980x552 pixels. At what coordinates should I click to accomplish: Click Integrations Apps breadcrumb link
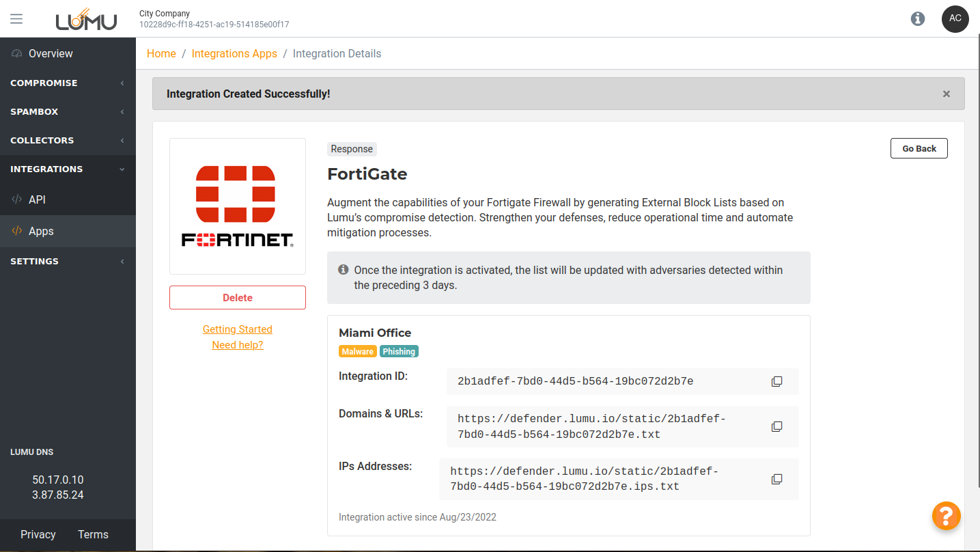point(234,53)
